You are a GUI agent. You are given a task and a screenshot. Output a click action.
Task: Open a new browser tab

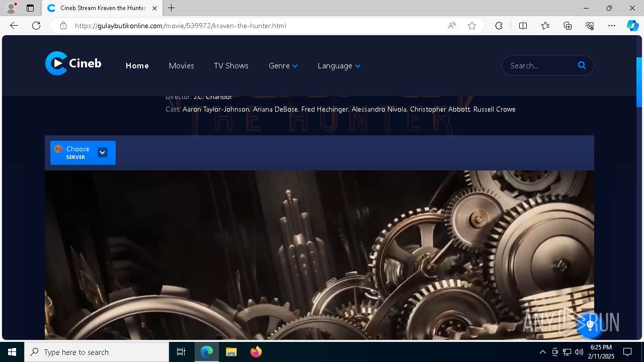tap(172, 8)
